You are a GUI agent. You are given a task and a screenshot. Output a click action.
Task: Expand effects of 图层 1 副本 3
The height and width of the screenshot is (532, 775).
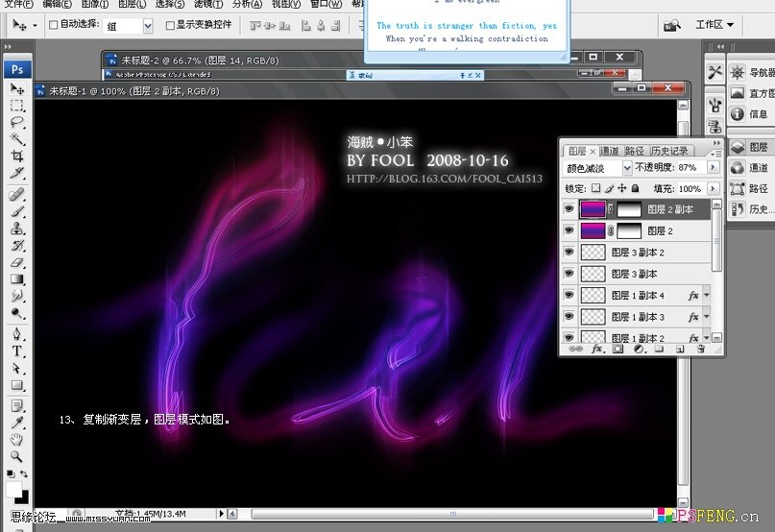[707, 316]
